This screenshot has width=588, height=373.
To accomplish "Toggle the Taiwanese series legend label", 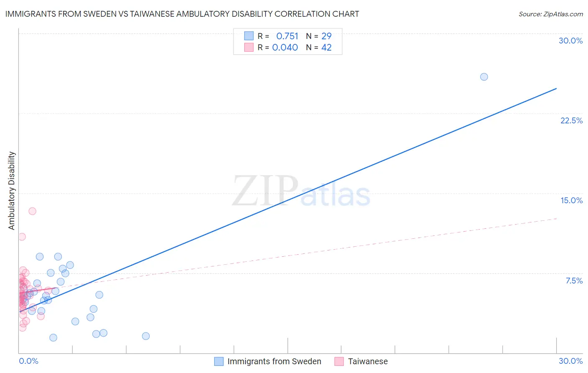I will (x=368, y=361).
